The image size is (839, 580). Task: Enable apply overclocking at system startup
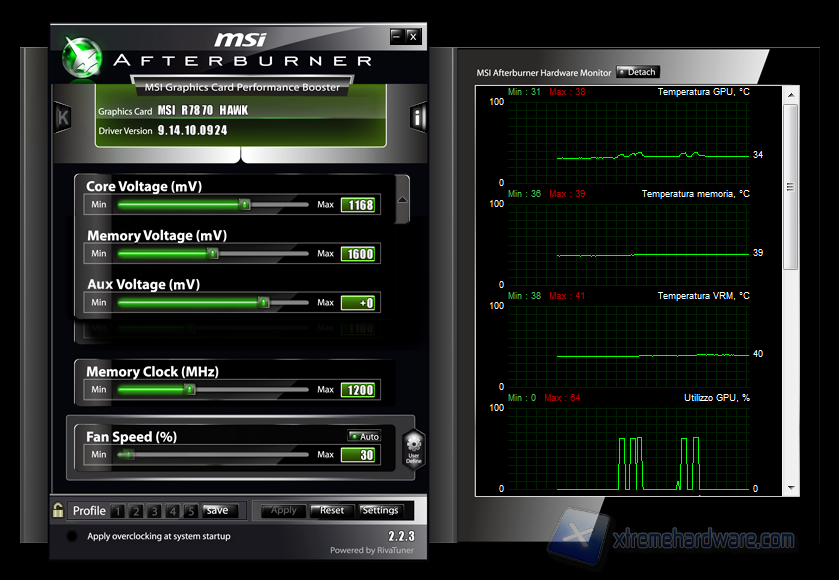[72, 536]
